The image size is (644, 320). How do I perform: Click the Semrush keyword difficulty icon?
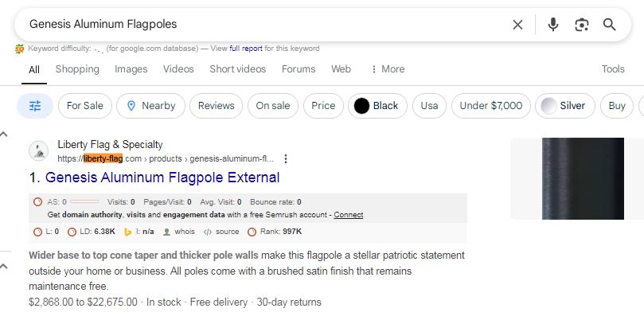click(x=19, y=49)
